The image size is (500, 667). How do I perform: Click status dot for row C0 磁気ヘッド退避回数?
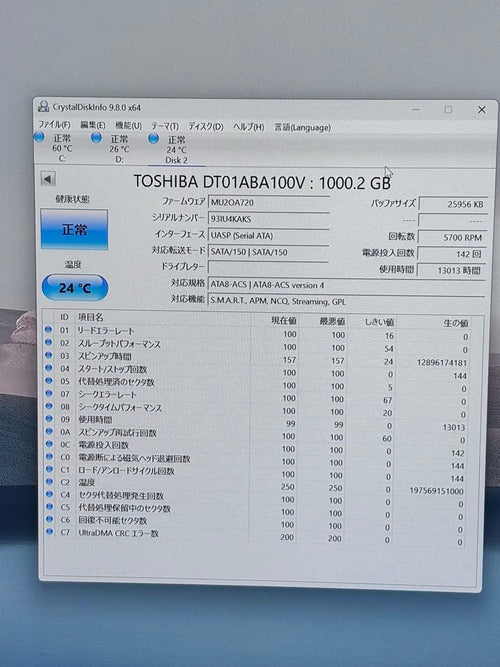coord(49,456)
